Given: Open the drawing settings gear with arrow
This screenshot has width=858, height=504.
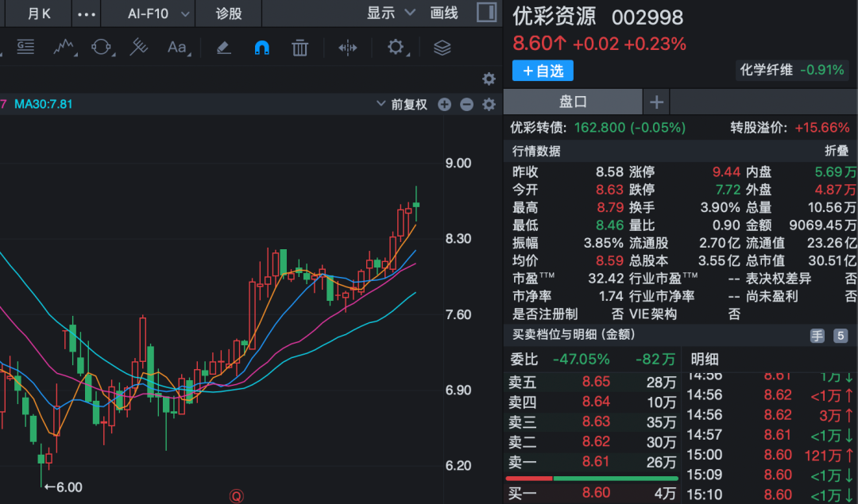Looking at the screenshot, I should pos(396,48).
